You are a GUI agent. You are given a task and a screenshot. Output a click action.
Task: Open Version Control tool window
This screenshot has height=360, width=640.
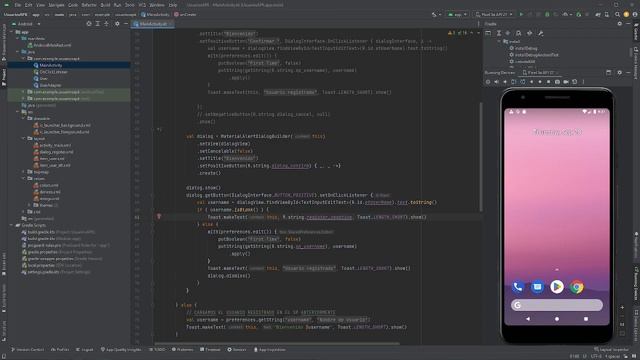click(27, 350)
